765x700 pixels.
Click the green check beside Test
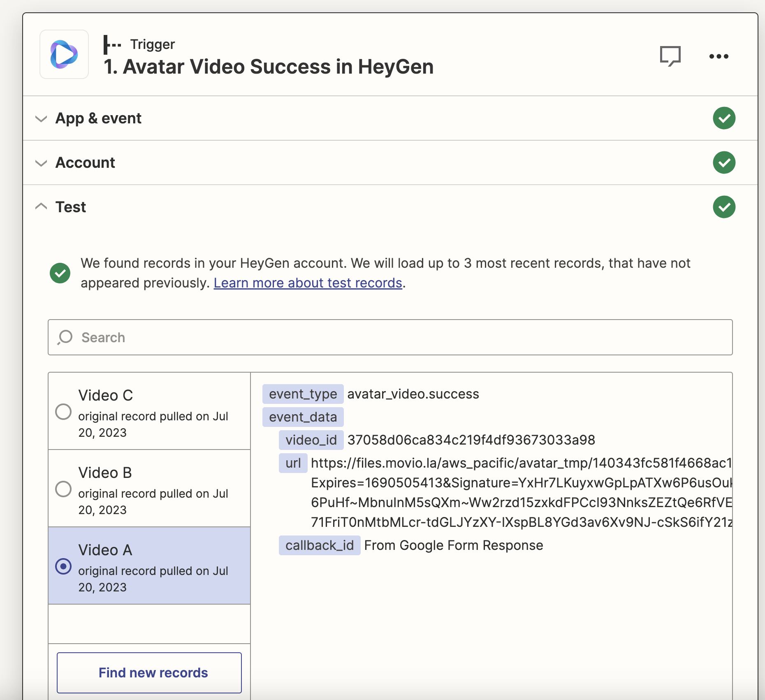tap(724, 207)
